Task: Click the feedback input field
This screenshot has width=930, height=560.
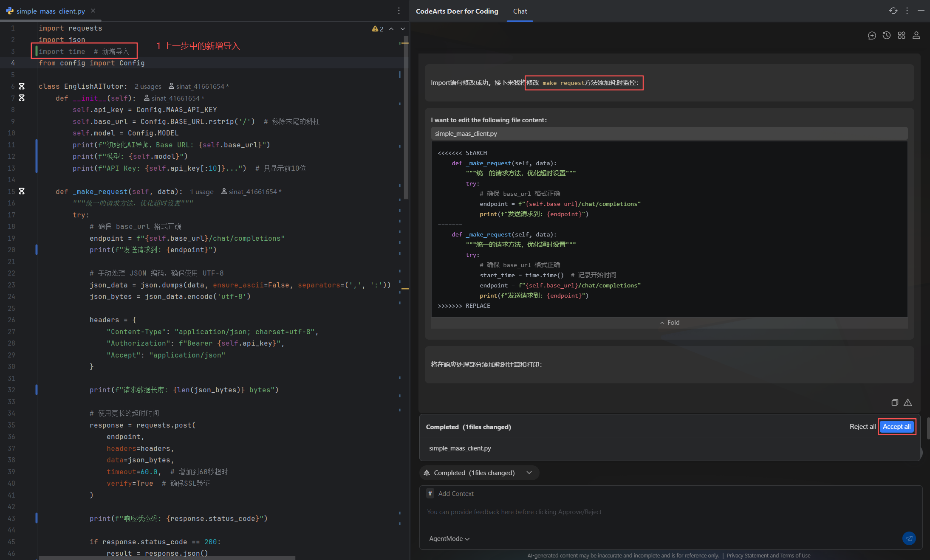Action: pos(637,512)
